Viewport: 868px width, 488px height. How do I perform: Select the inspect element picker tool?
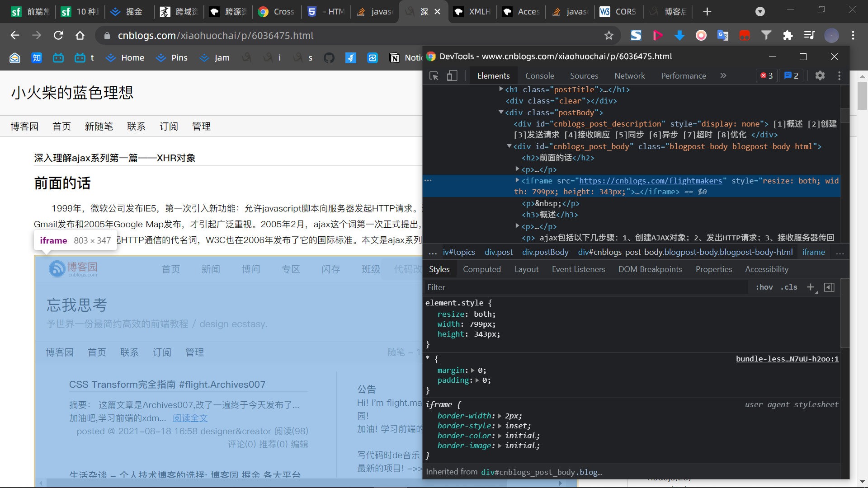point(434,76)
